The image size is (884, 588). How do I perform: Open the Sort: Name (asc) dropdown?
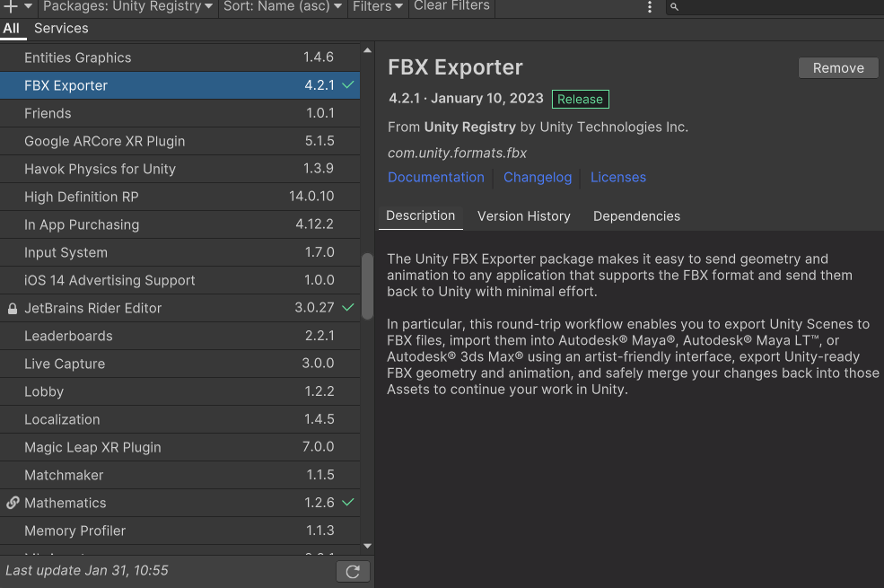point(283,7)
